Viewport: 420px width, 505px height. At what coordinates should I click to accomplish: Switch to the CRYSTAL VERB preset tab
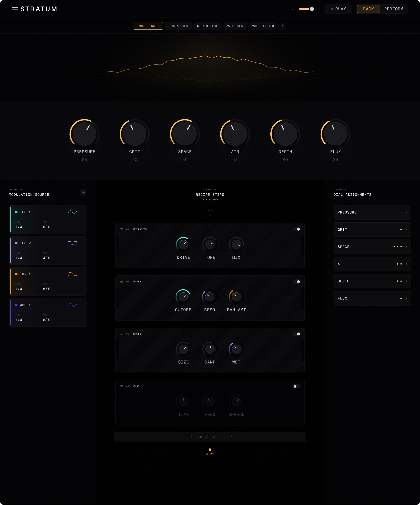[179, 26]
